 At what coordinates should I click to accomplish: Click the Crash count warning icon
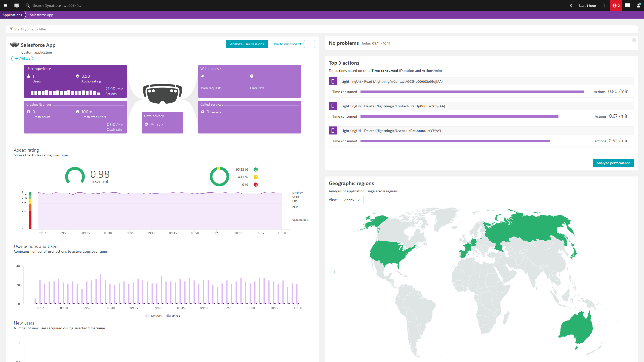(28, 112)
